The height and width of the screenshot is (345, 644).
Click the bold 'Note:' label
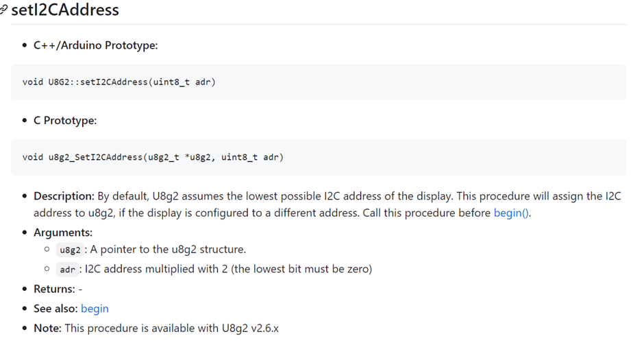(x=48, y=329)
